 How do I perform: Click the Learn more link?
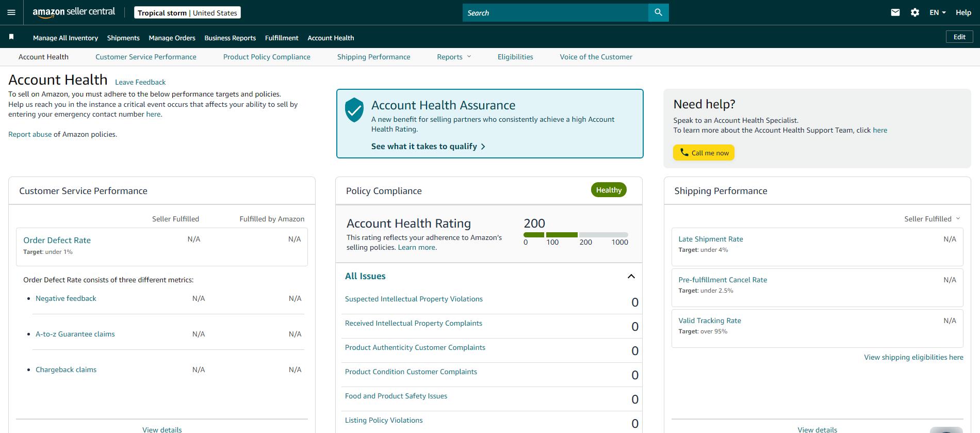coord(417,247)
